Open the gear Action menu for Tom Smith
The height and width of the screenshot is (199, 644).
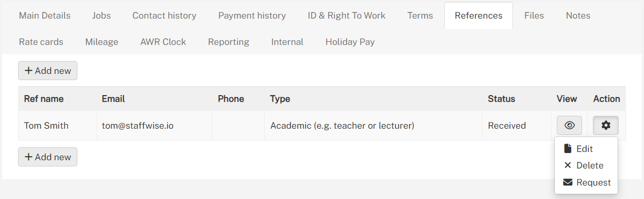click(x=606, y=125)
